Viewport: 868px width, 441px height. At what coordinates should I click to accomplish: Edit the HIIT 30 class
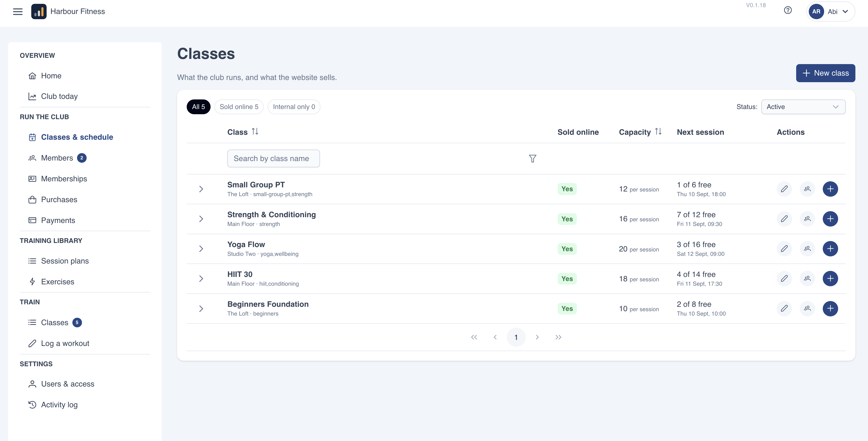784,278
